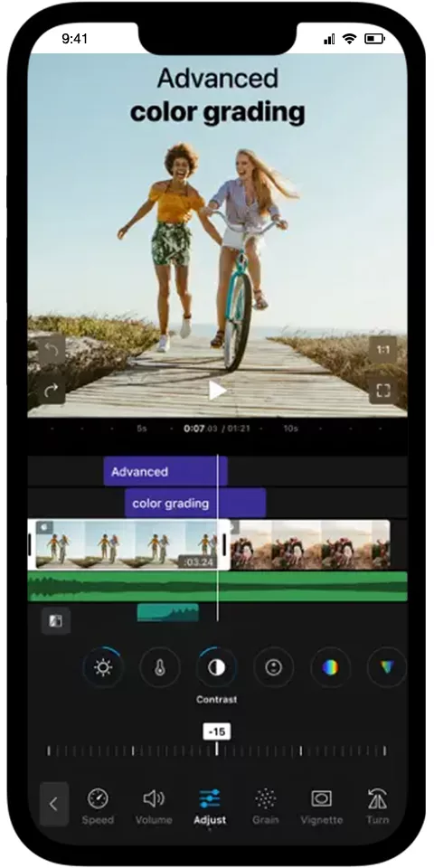Select the Brightness sun adjustment icon
This screenshot has width=434, height=868.
(103, 667)
